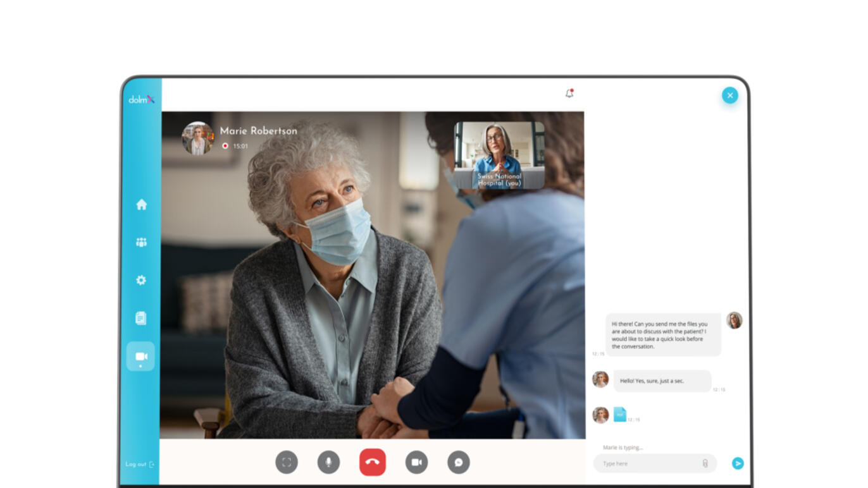Attach a file using paperclip icon

point(705,463)
